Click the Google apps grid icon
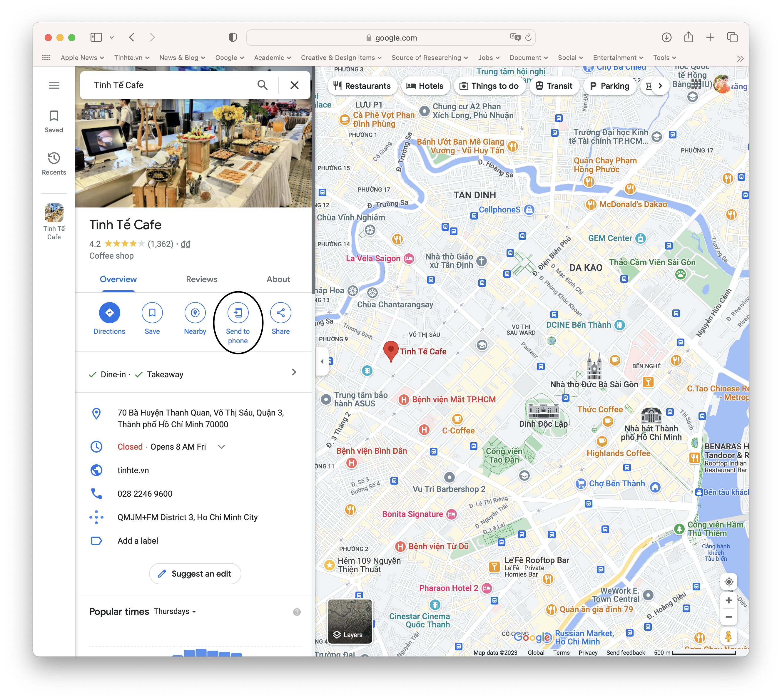 click(696, 84)
